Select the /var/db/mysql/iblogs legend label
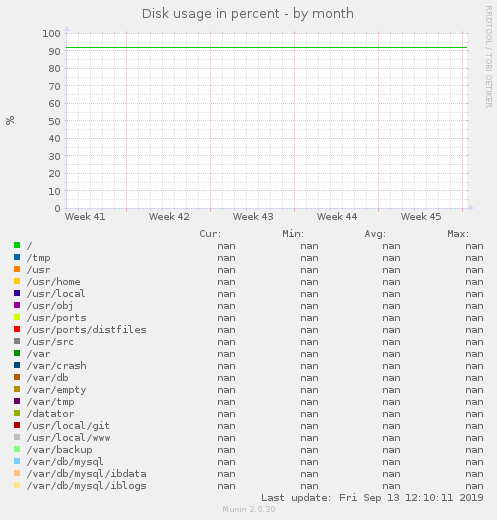497x520 pixels. click(86, 486)
